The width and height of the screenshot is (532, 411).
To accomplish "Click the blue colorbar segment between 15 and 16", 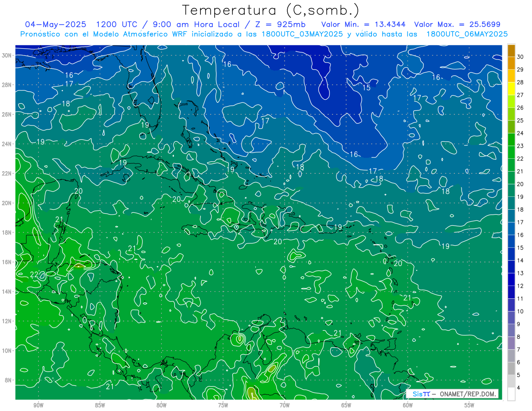I will click(x=511, y=241).
